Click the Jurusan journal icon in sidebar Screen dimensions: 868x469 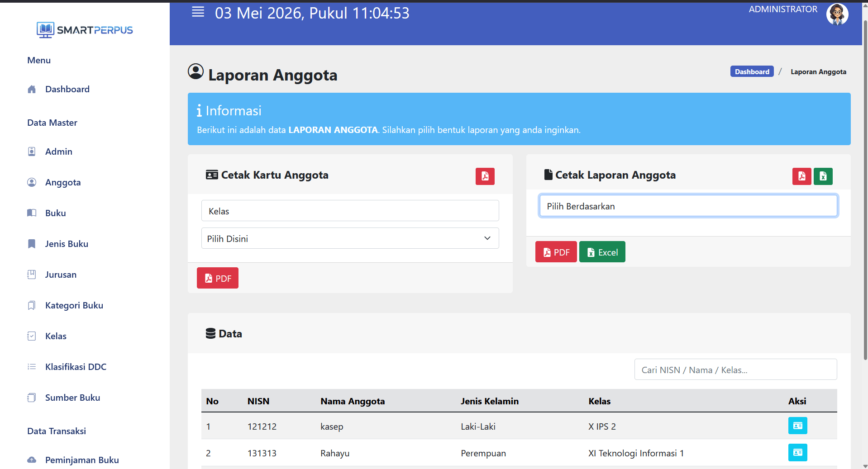point(32,275)
